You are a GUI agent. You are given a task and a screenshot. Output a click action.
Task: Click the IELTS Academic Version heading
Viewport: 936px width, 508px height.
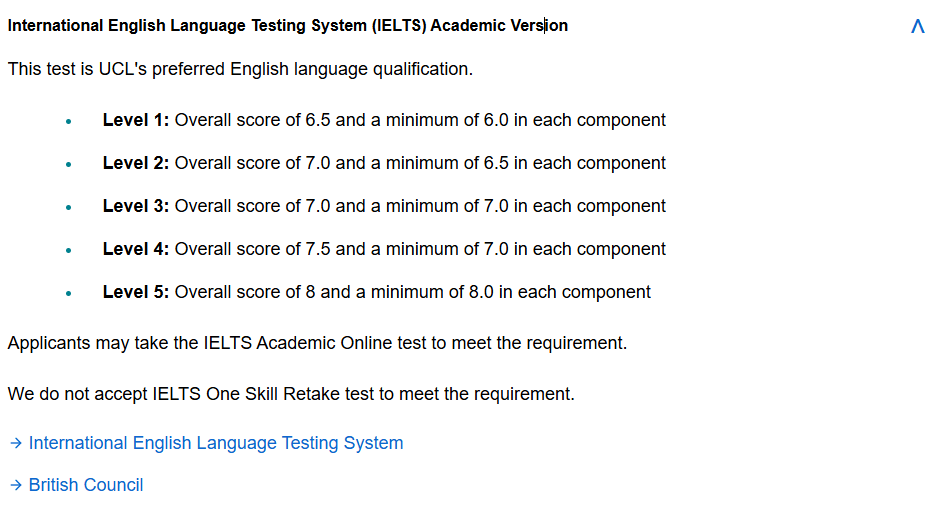click(x=287, y=26)
